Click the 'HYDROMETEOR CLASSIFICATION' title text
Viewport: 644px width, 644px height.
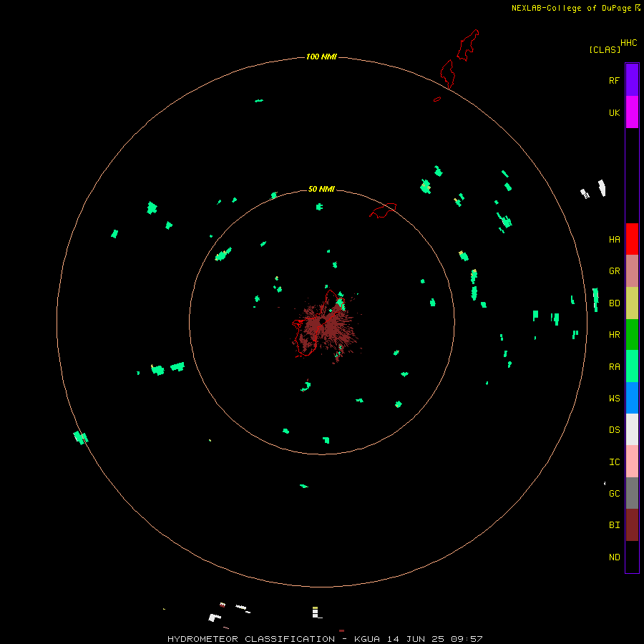[x=251, y=639]
